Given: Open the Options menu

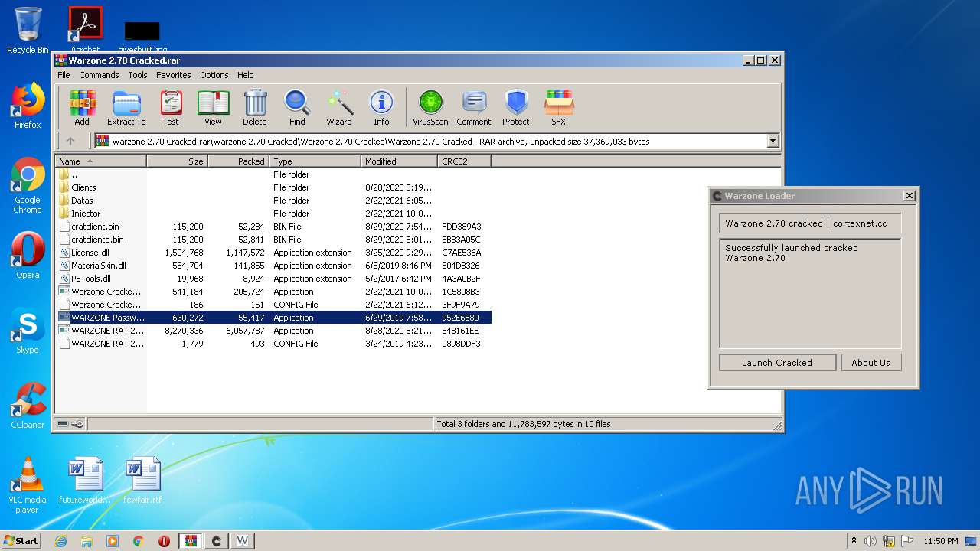Looking at the screenshot, I should click(214, 75).
